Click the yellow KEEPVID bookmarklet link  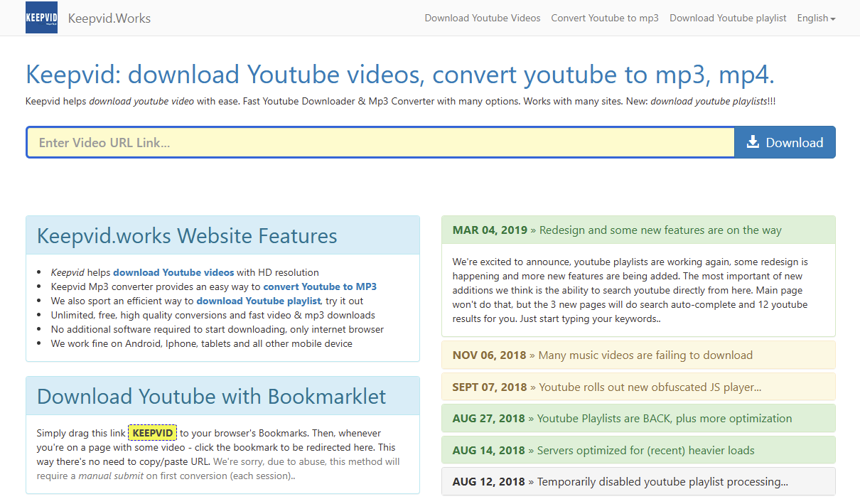click(x=153, y=433)
